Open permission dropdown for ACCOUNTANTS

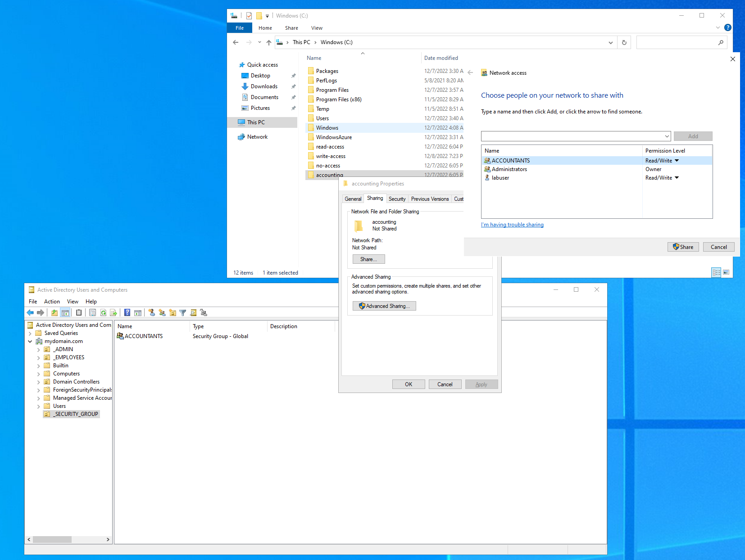[677, 161]
